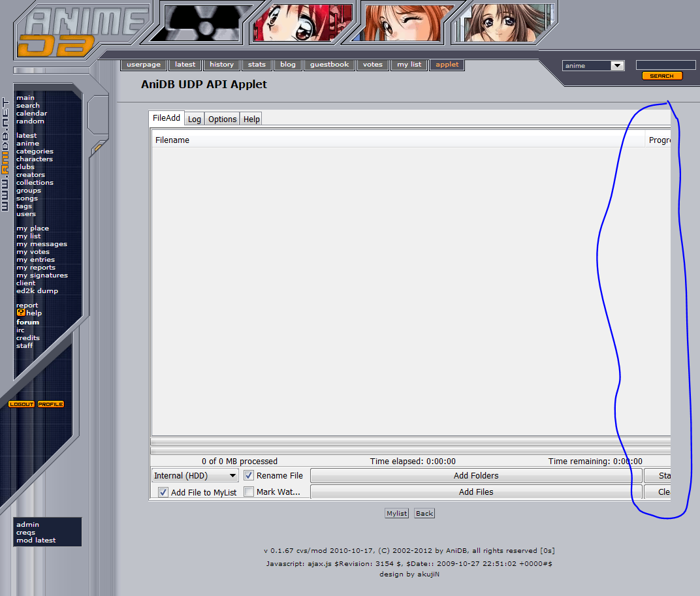Click the orange SEARCH button

coord(661,76)
